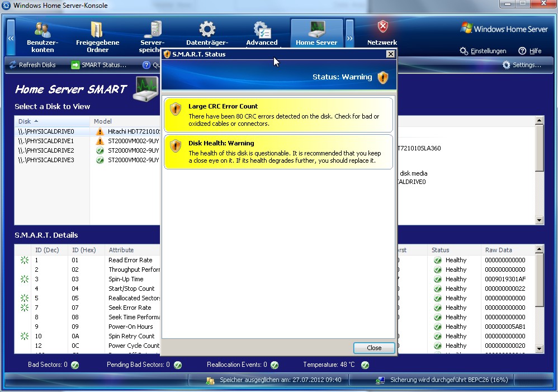Click the shield icon beside Status: Warning
The image size is (558, 392).
click(x=382, y=77)
